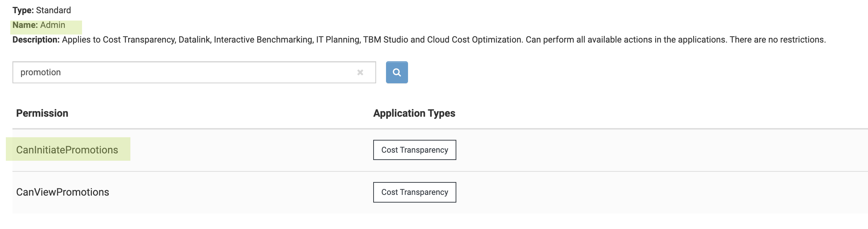This screenshot has width=868, height=229.
Task: Click the bold Type label
Action: click(23, 10)
